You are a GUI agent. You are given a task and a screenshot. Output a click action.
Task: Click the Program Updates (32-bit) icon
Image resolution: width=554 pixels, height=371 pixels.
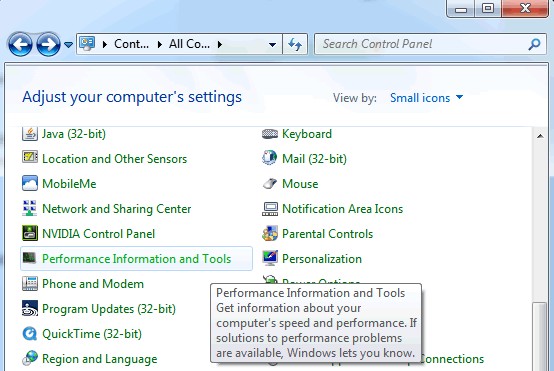(x=30, y=308)
